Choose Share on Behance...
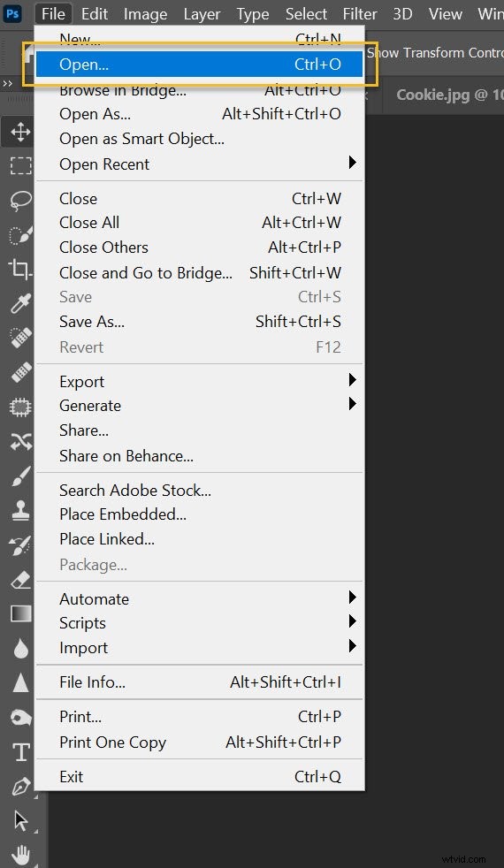 click(x=199, y=456)
